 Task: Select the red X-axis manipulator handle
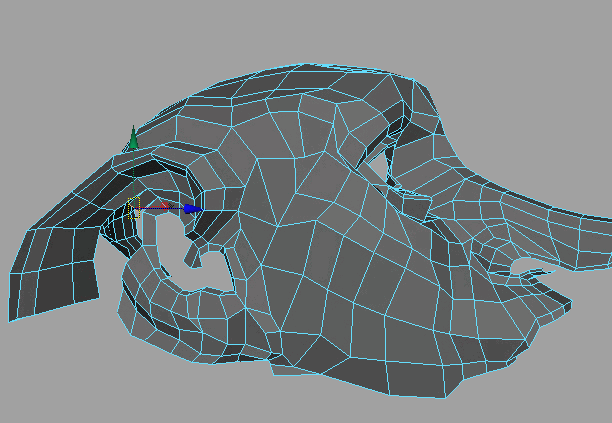coord(165,205)
